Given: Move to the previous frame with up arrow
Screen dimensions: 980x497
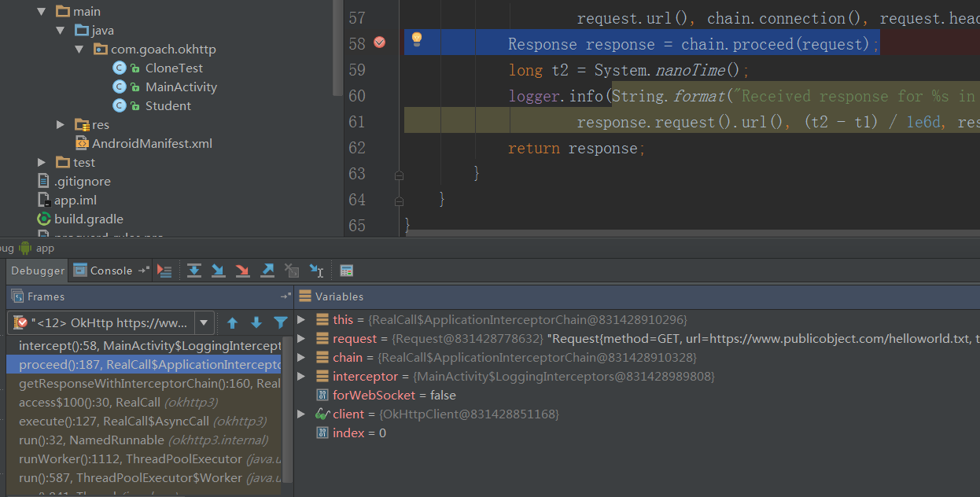Looking at the screenshot, I should coord(232,322).
